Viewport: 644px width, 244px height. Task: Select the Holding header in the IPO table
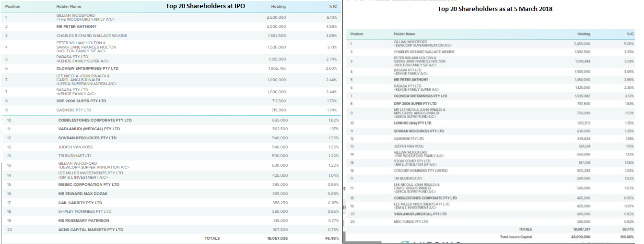coord(279,6)
